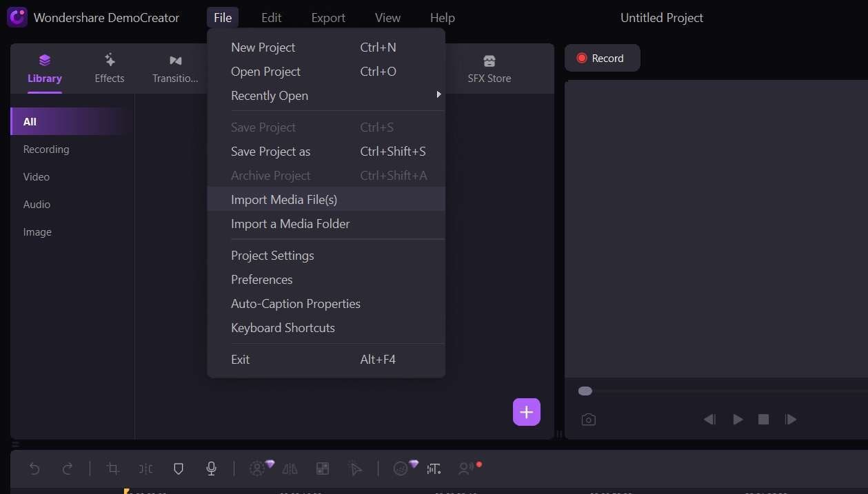This screenshot has width=868, height=494.
Task: Open the Help menu
Action: pos(442,17)
